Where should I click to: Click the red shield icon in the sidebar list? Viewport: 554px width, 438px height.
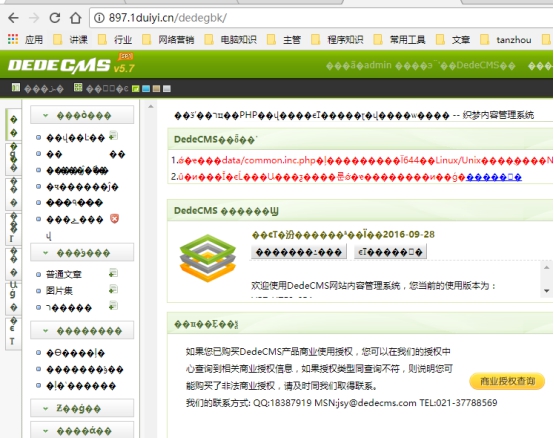pos(114,219)
